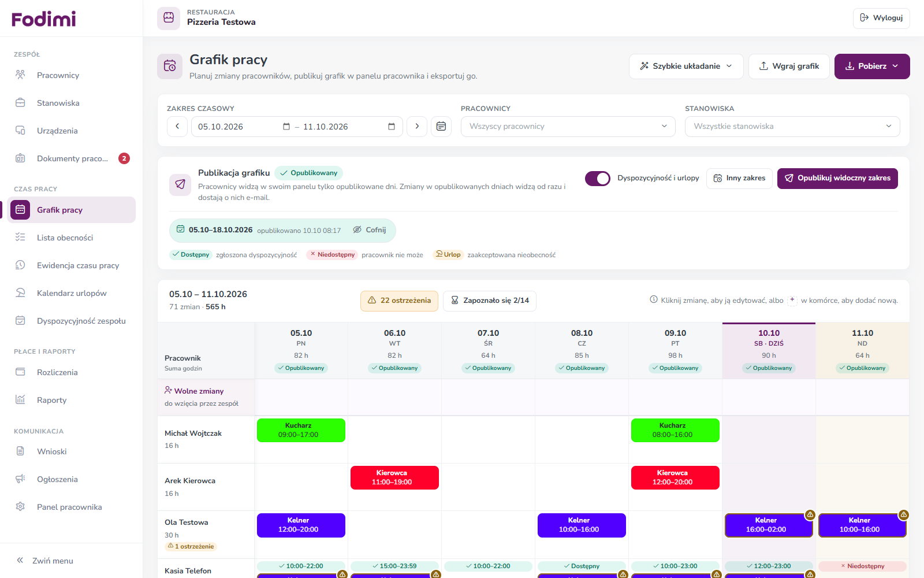Click the Lista obecności checklist icon
The image size is (924, 578).
point(20,238)
